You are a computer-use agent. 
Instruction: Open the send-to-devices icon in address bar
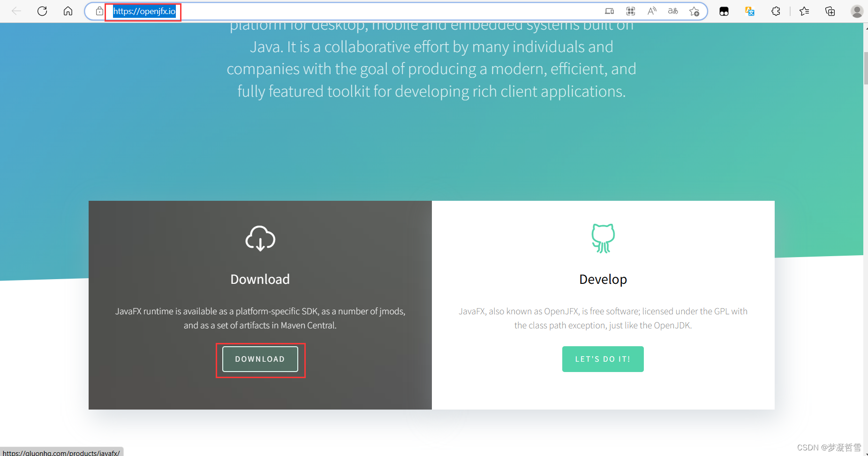point(609,11)
